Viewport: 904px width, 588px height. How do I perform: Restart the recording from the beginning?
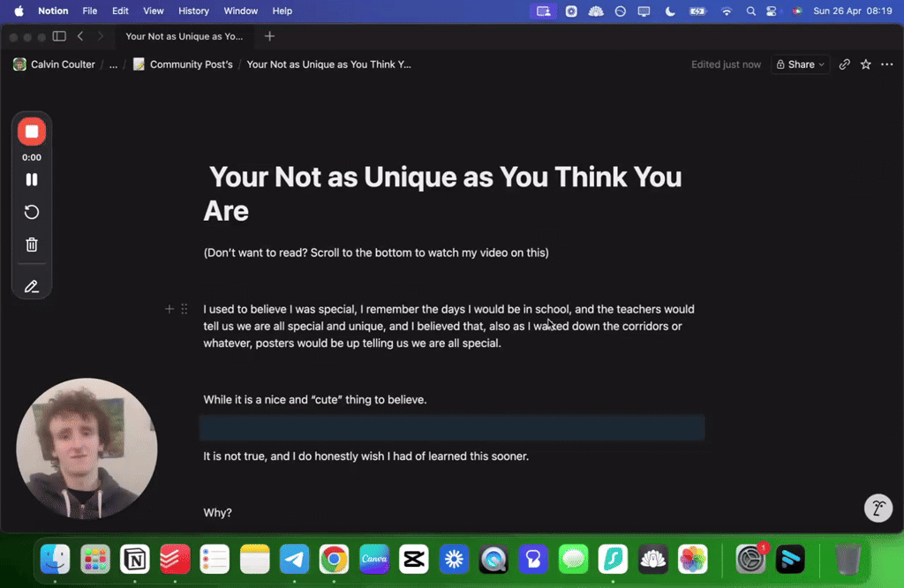coord(31,212)
